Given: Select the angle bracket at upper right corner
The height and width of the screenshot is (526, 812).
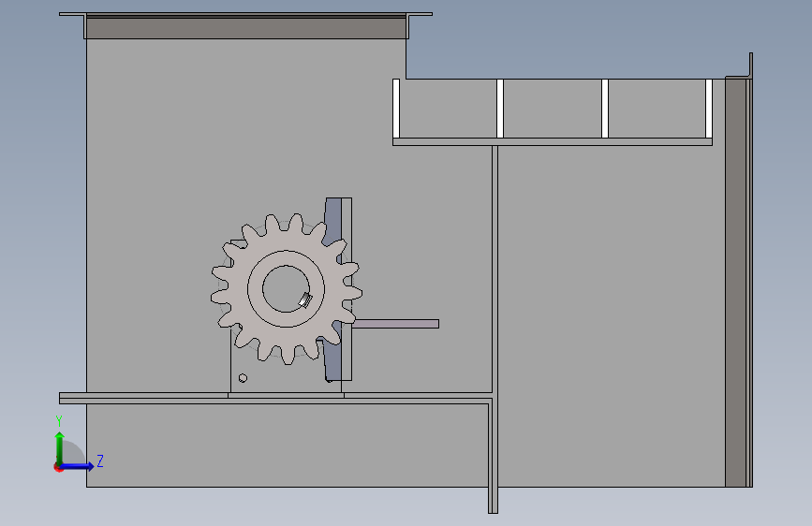Looking at the screenshot, I should click(749, 66).
